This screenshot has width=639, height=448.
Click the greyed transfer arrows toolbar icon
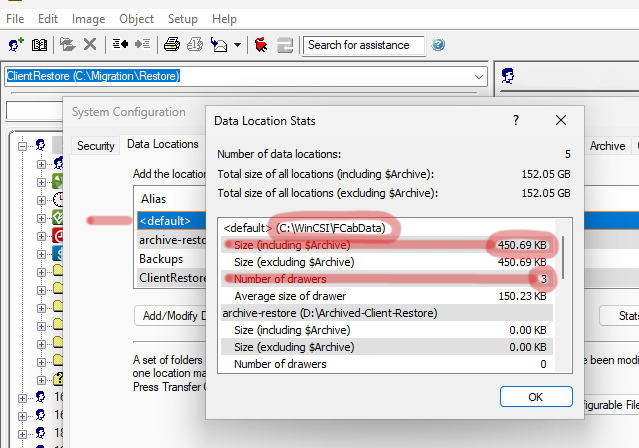click(x=285, y=45)
